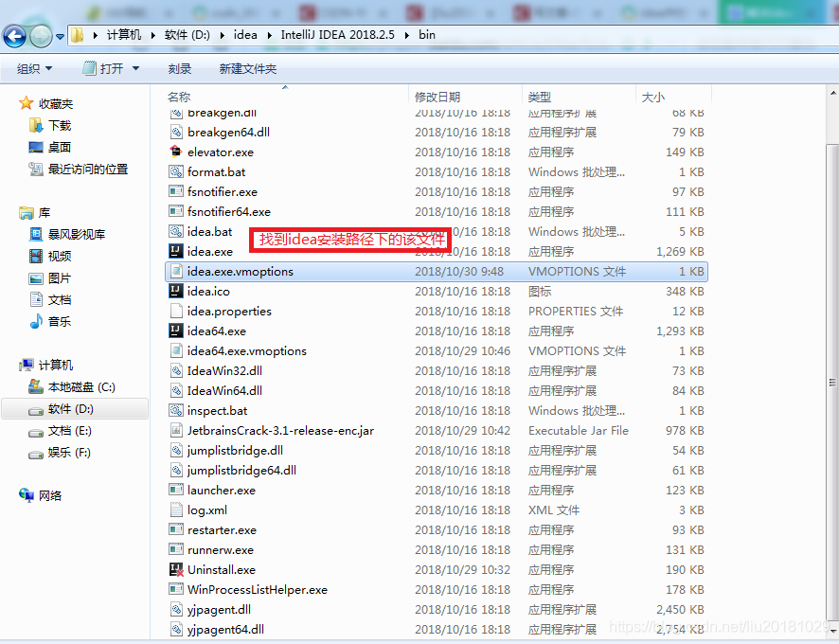Select fsnotifier64.exe file icon
Screen dimensions: 839x644
(x=176, y=211)
